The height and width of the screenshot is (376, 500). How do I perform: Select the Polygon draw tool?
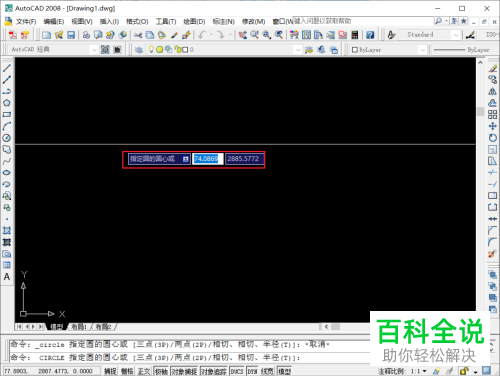(7, 103)
